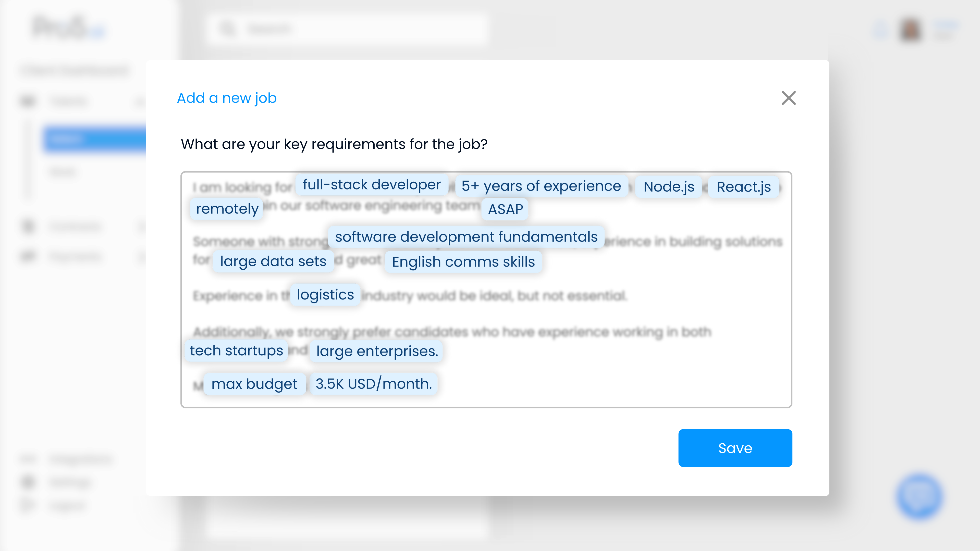Click the 'React.js' keyword tag
The image size is (980, 551).
coord(743,187)
